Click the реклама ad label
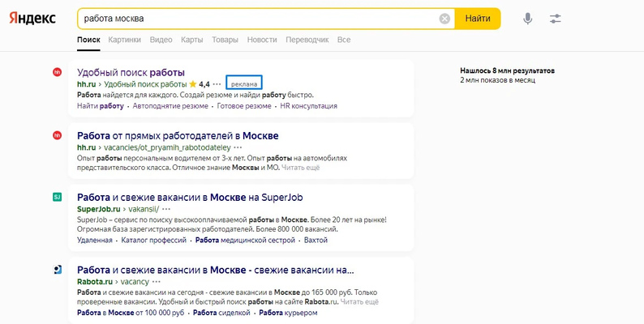 (244, 84)
